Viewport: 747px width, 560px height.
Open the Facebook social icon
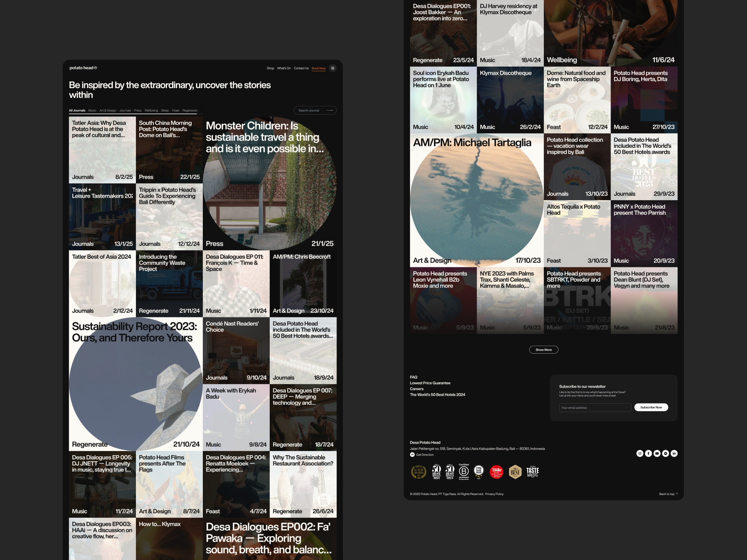pyautogui.click(x=648, y=453)
